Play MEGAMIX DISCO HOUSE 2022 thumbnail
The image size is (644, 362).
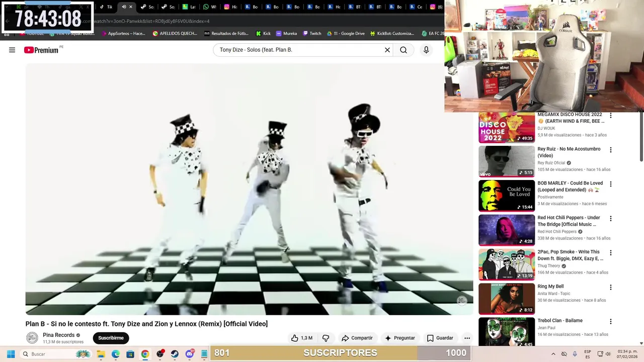(507, 128)
